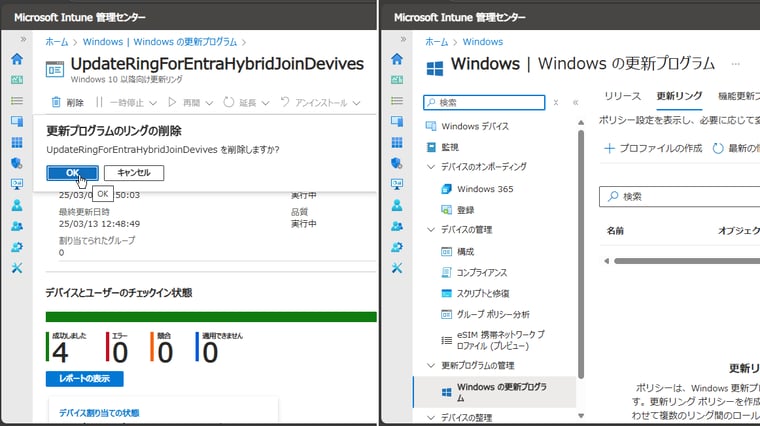Select Windows の更新プログラム menu item

point(494,392)
